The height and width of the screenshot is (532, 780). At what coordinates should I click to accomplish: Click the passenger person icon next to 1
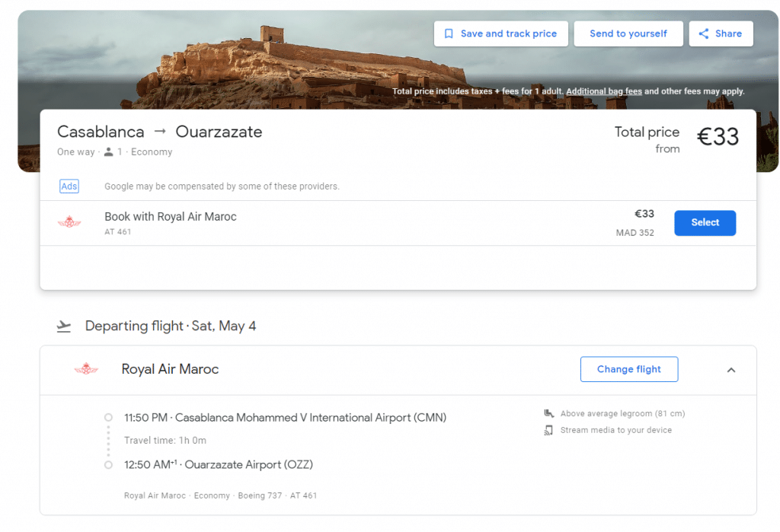point(108,152)
